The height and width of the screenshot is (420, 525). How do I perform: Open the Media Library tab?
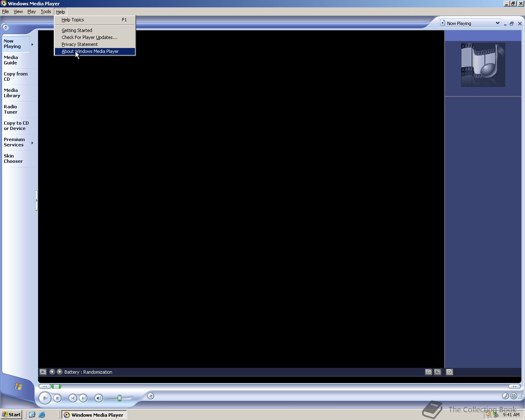(x=18, y=93)
